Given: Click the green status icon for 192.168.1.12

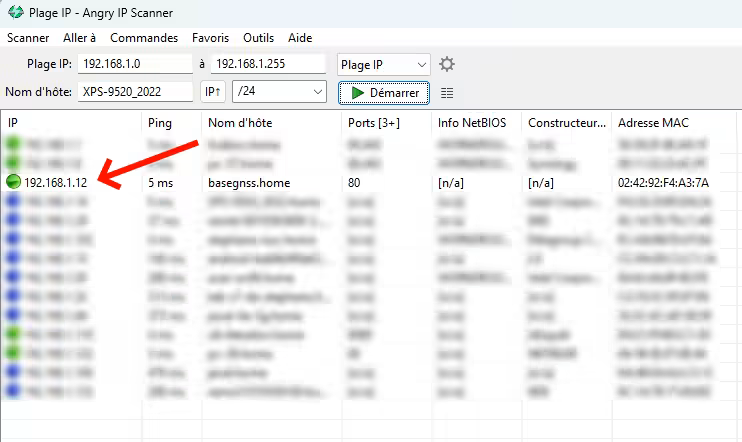Looking at the screenshot, I should click(x=13, y=182).
